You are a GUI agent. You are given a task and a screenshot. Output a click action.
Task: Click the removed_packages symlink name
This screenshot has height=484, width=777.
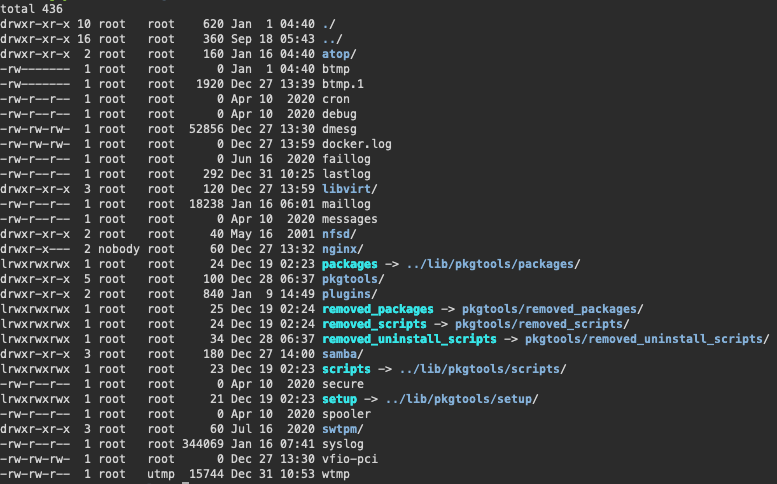pyautogui.click(x=378, y=309)
